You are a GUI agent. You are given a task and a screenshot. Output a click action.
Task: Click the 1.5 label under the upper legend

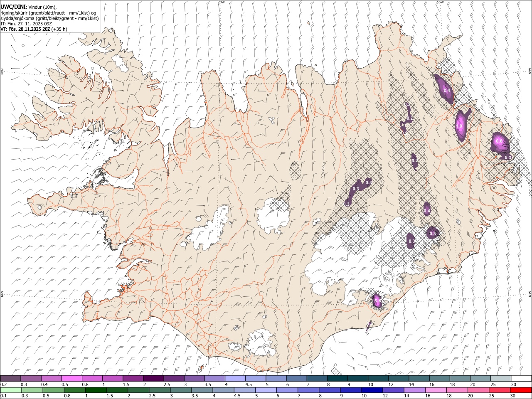126,384
